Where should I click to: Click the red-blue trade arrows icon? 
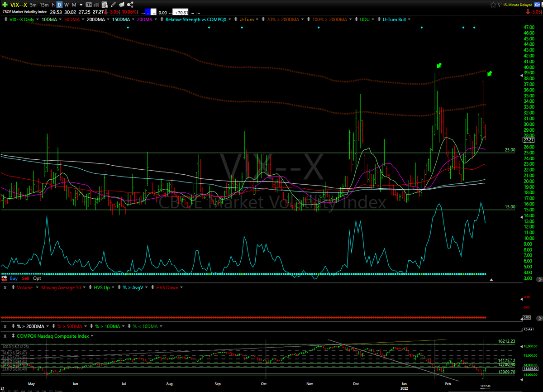click(x=4, y=278)
